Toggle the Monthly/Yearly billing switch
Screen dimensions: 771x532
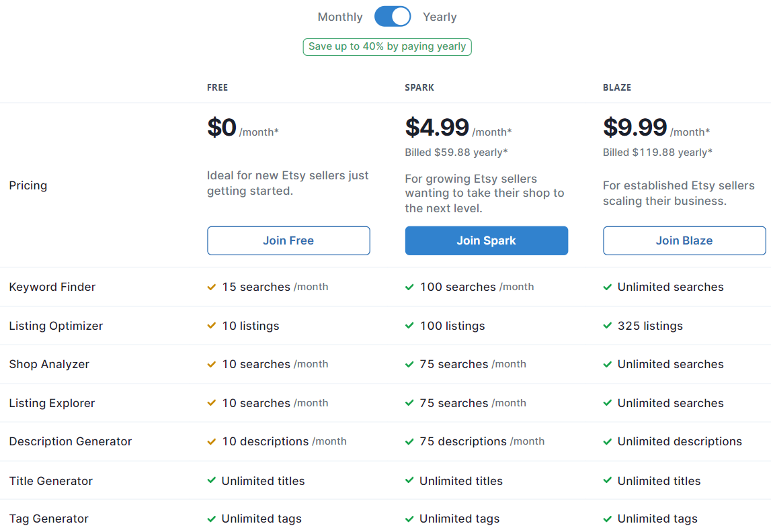click(393, 16)
